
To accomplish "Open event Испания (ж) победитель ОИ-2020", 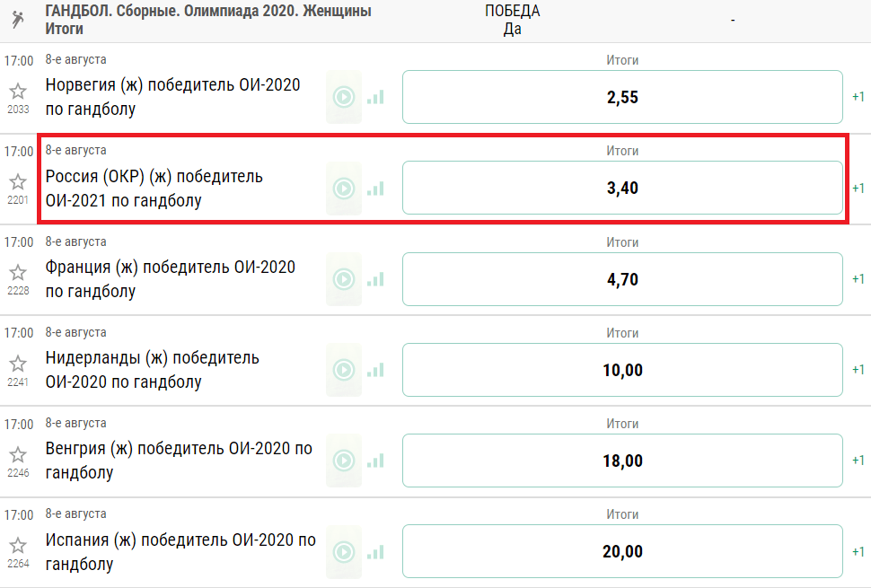I will pyautogui.click(x=180, y=552).
